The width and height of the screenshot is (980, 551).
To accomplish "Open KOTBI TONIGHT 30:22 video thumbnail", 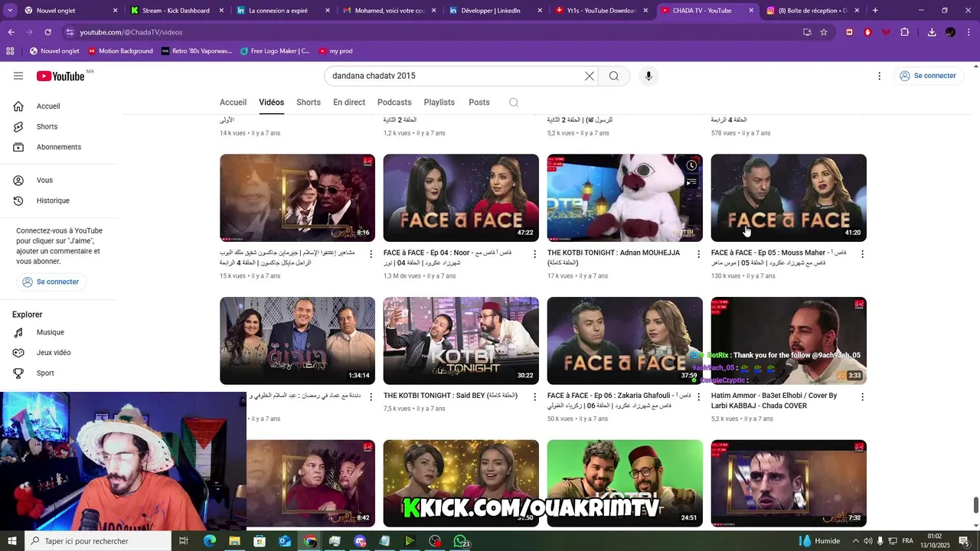I will click(x=461, y=341).
